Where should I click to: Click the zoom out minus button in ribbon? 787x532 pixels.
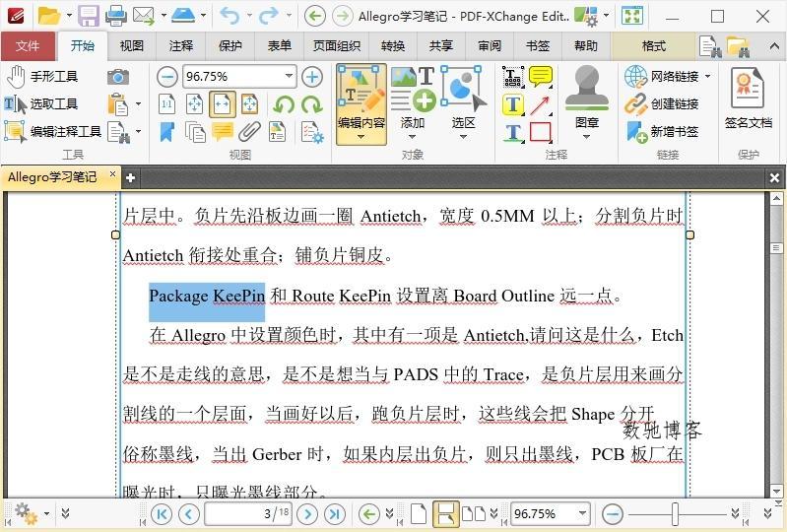(167, 77)
